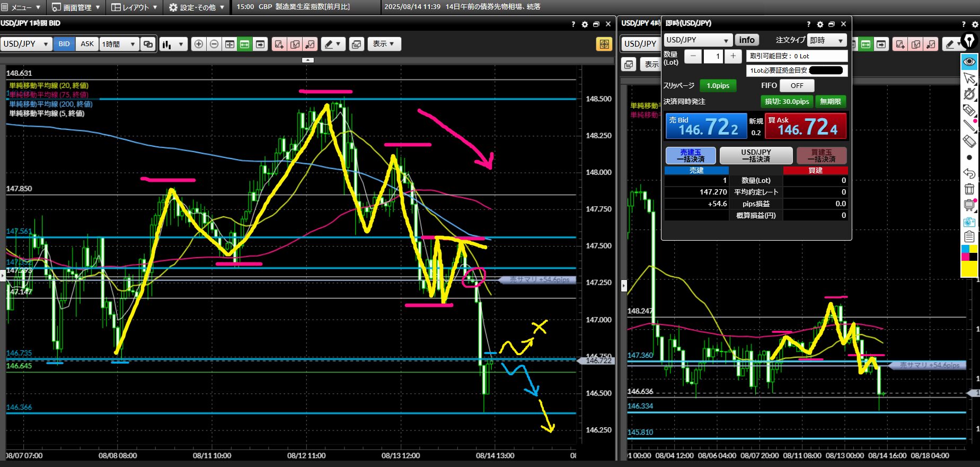Decrease lot quantity with minus button
The height and width of the screenshot is (467, 980).
click(693, 56)
